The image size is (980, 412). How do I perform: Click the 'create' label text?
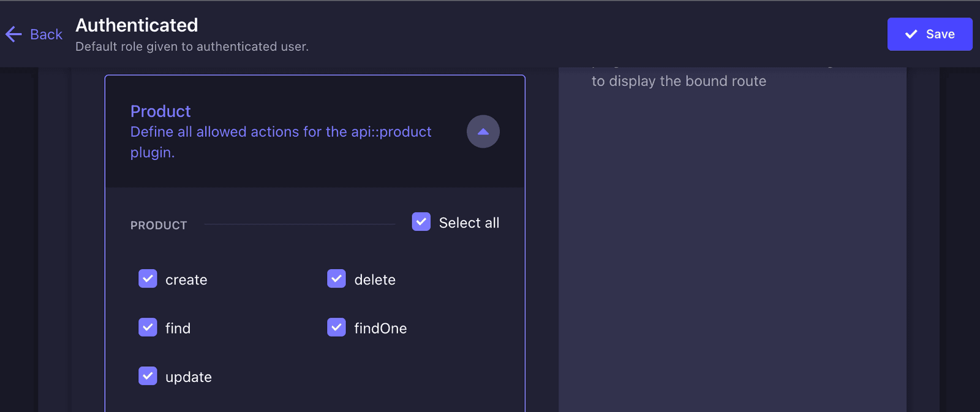[186, 280]
